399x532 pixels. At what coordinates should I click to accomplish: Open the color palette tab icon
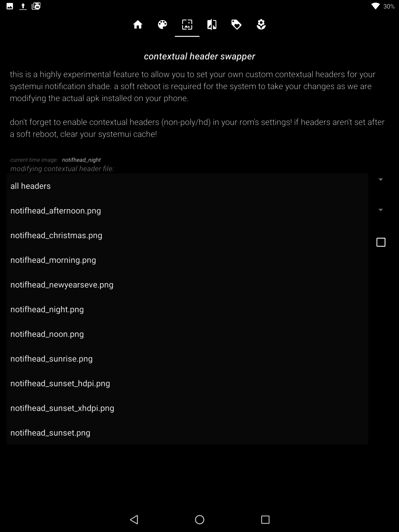tap(162, 25)
